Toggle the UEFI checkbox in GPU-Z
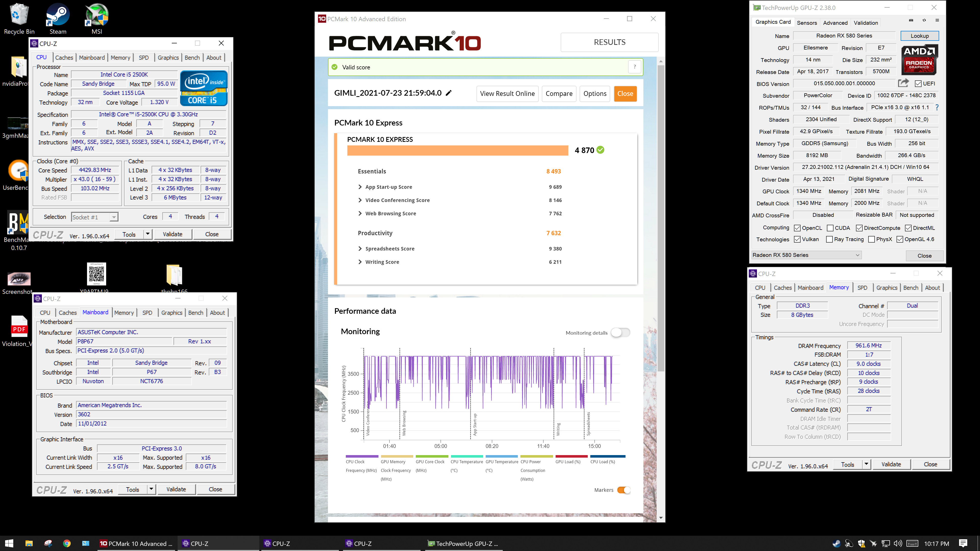980x551 pixels. coord(918,84)
